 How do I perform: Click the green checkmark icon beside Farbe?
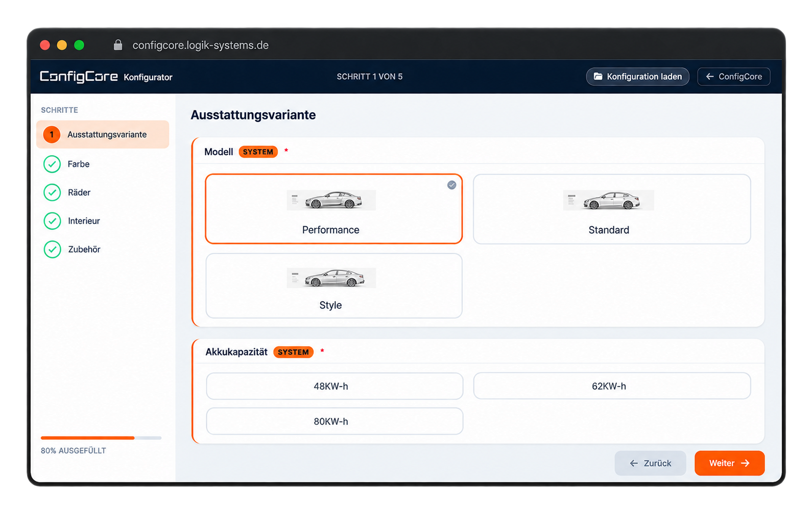pyautogui.click(x=52, y=164)
